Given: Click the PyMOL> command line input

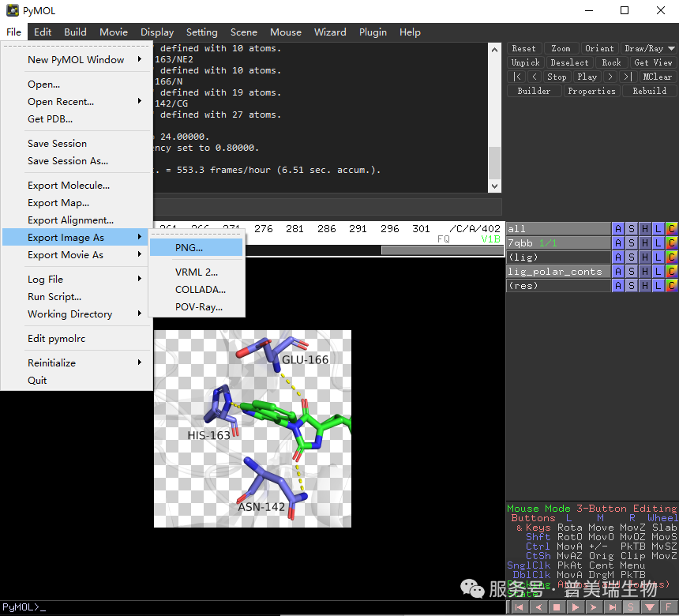Looking at the screenshot, I should pos(253,607).
